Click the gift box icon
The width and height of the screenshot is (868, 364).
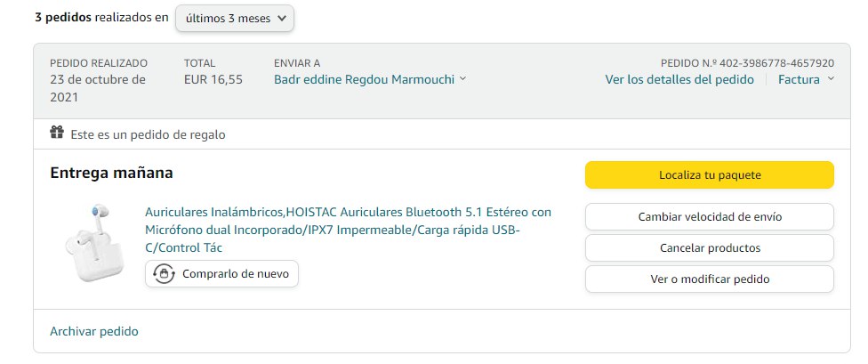point(57,133)
